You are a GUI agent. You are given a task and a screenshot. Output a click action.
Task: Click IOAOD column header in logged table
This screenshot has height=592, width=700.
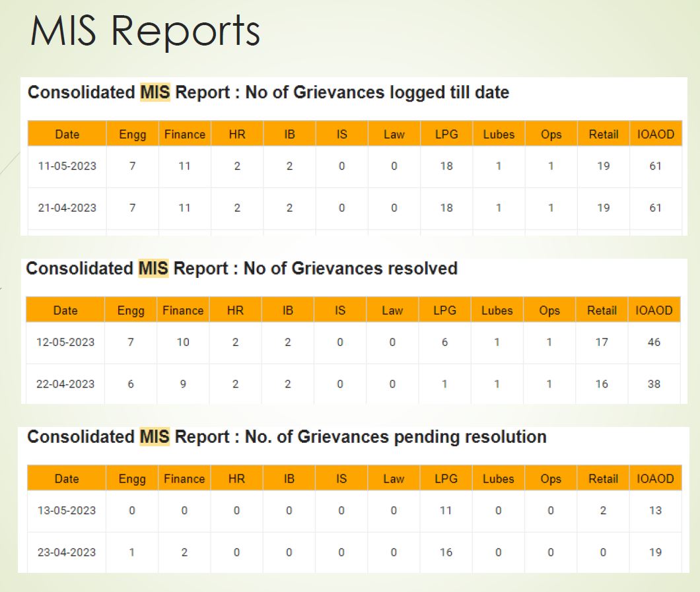pyautogui.click(x=655, y=134)
